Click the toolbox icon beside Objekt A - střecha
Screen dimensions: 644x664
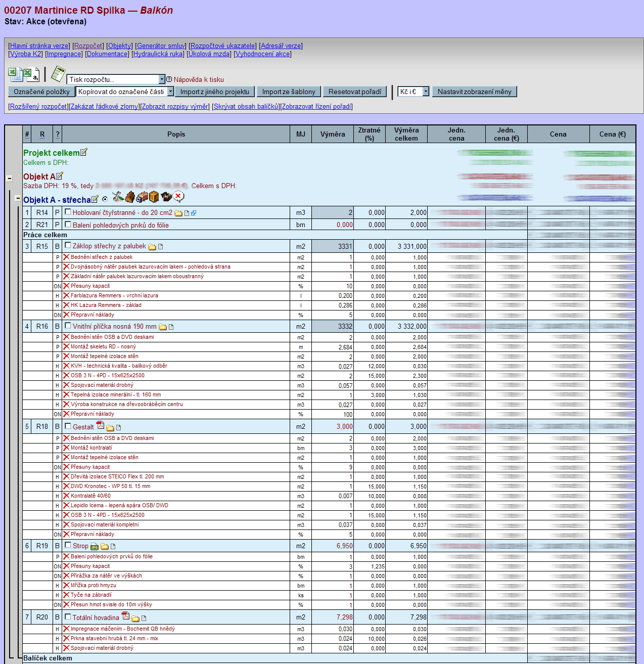point(166,197)
